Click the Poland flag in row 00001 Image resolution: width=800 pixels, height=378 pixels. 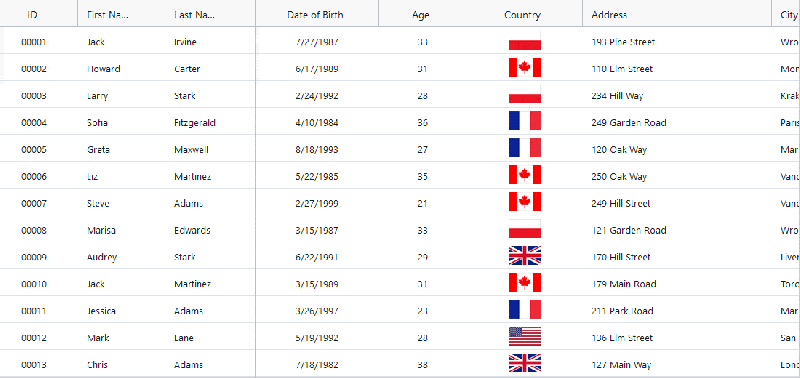[524, 41]
